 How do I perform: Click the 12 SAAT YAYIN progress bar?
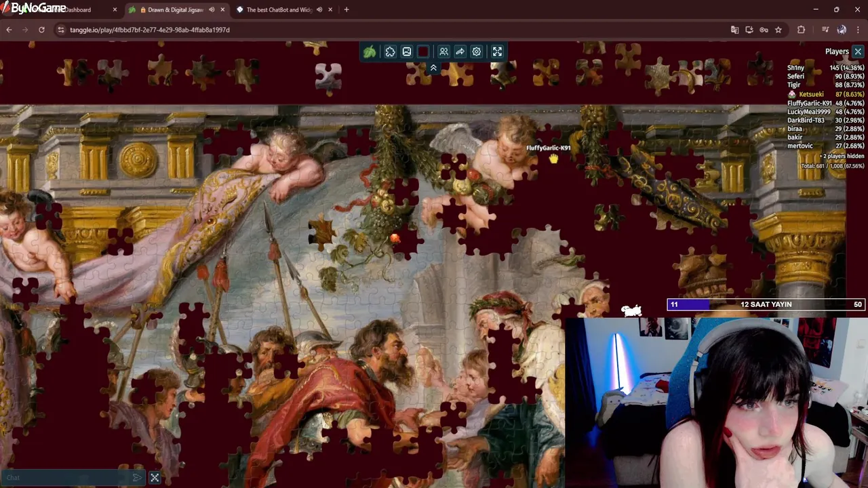766,304
